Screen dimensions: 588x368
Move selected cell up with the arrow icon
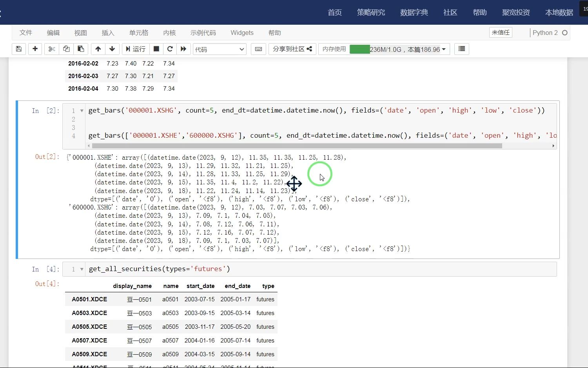pyautogui.click(x=98, y=49)
